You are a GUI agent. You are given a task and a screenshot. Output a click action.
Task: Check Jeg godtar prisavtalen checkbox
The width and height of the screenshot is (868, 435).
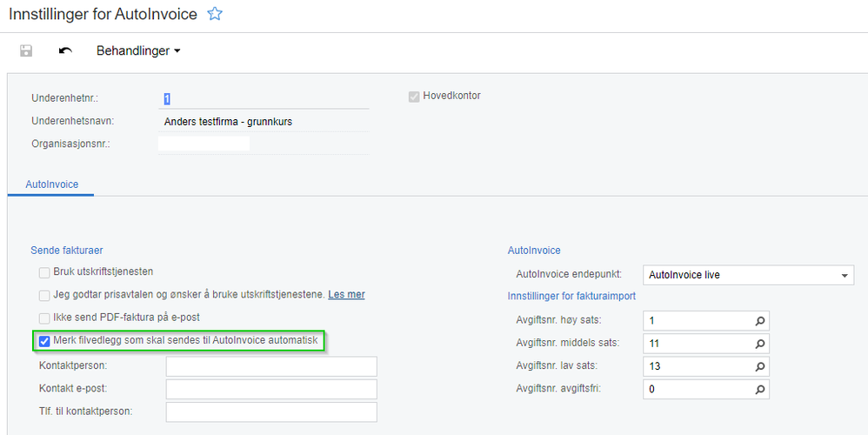click(44, 296)
